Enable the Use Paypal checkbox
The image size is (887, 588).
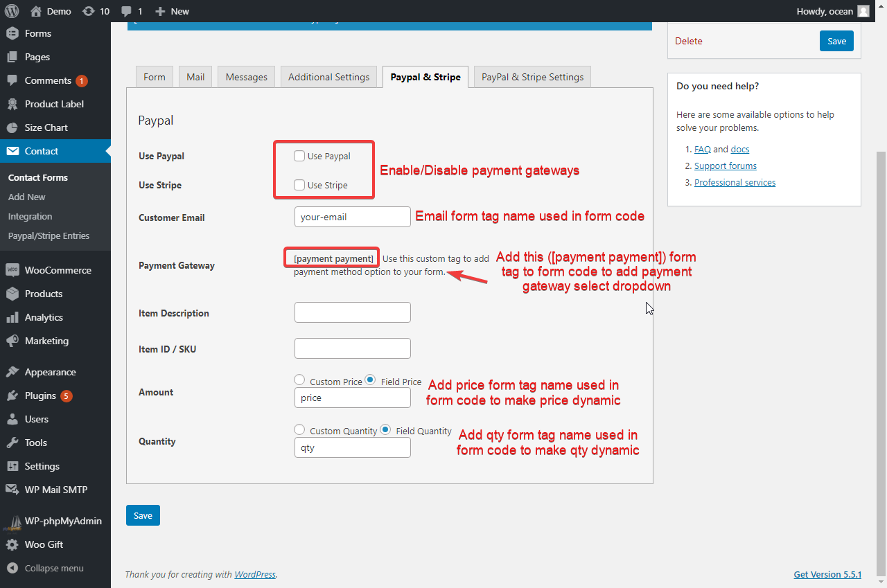point(299,156)
